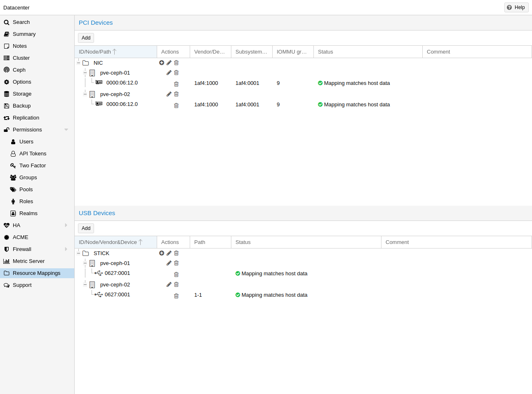Open the Help button

516,7
